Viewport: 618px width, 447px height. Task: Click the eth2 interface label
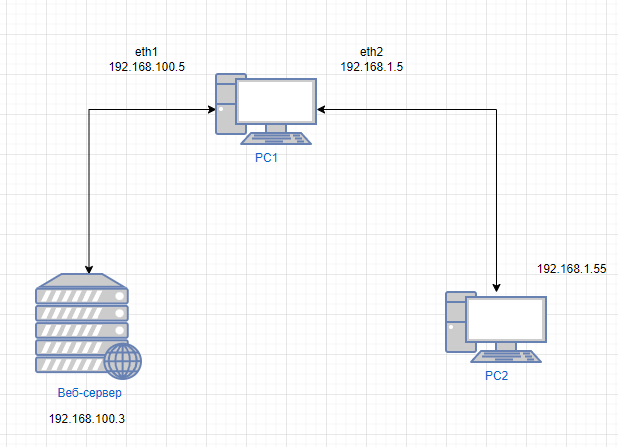pos(371,52)
